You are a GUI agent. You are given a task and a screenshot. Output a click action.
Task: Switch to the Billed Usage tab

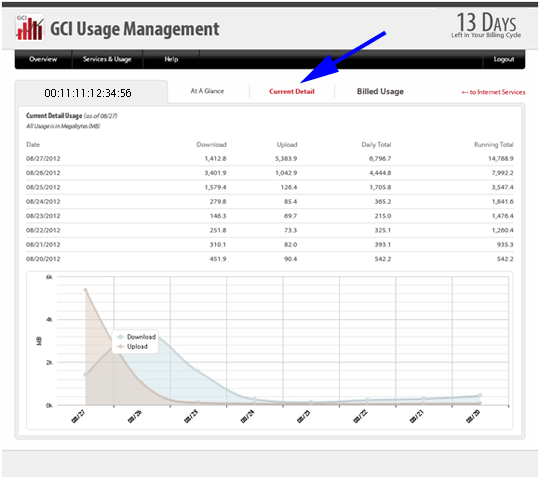click(380, 92)
